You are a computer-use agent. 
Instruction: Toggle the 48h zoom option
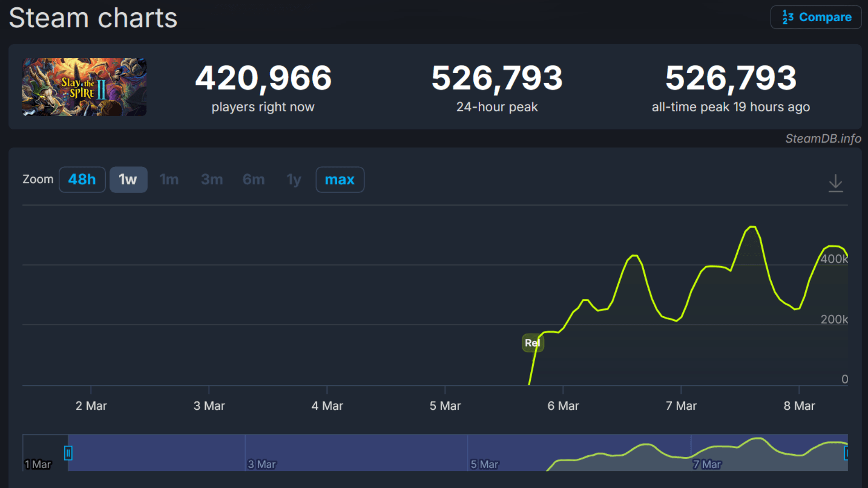(82, 179)
